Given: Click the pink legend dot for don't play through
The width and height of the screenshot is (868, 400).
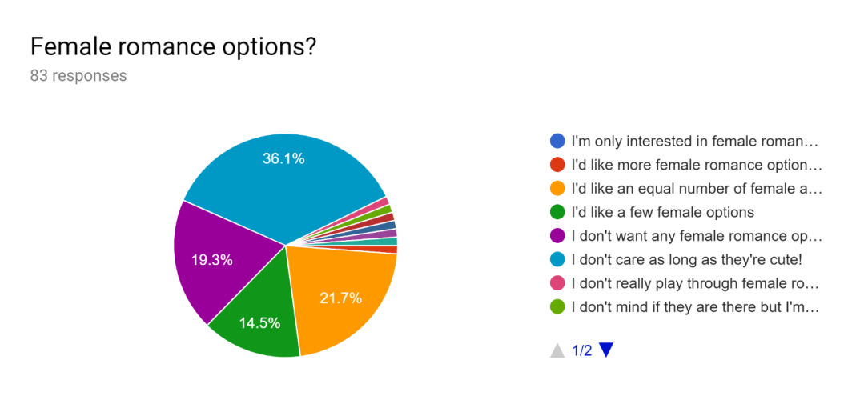Looking at the screenshot, I should [x=557, y=283].
